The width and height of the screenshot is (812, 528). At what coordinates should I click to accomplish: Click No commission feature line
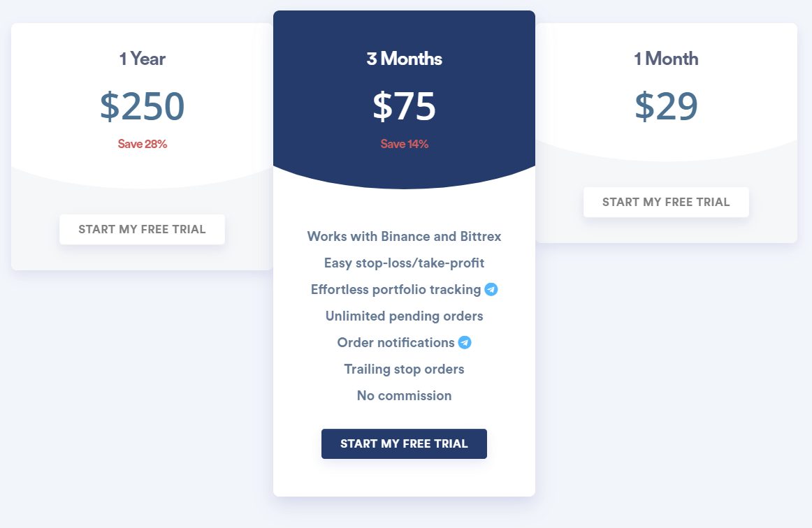pos(405,395)
